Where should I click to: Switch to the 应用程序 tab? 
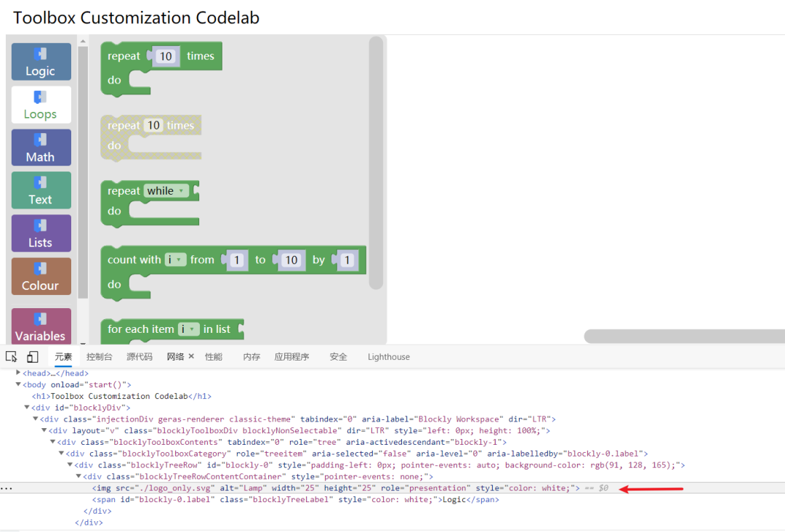pos(291,357)
